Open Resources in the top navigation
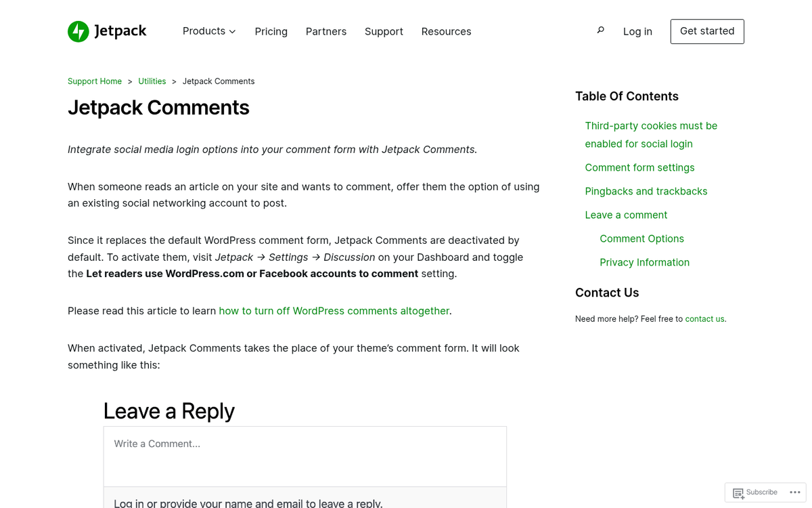 click(446, 31)
